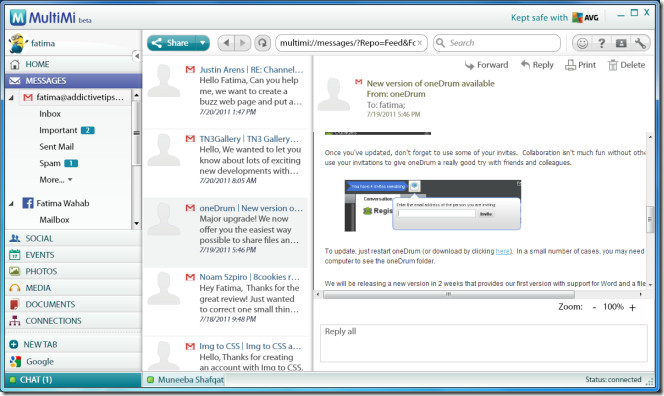This screenshot has height=396, width=664.
Task: Reply to the oneDrum email
Action: pos(537,65)
